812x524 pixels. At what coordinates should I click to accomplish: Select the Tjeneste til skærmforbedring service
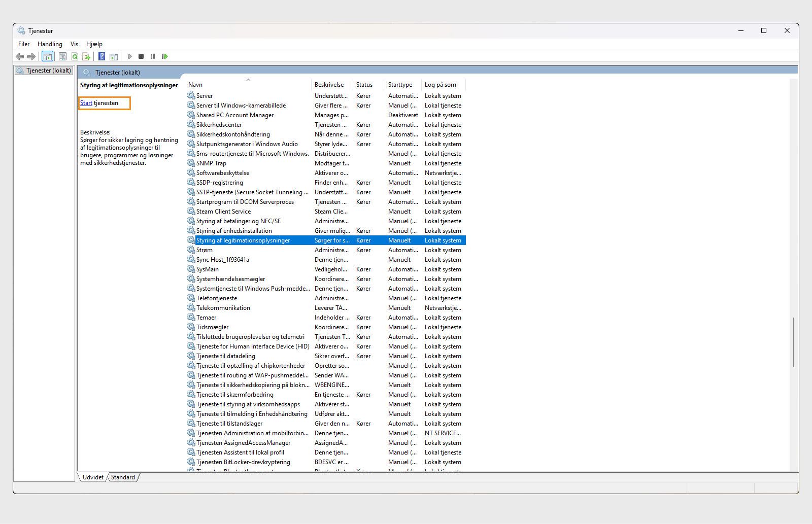[x=326, y=394]
